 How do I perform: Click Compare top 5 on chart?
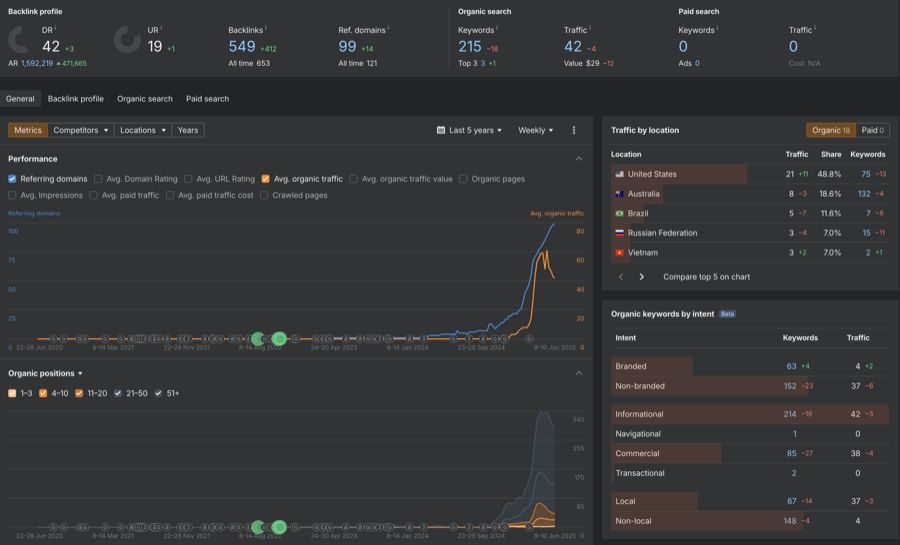point(706,277)
